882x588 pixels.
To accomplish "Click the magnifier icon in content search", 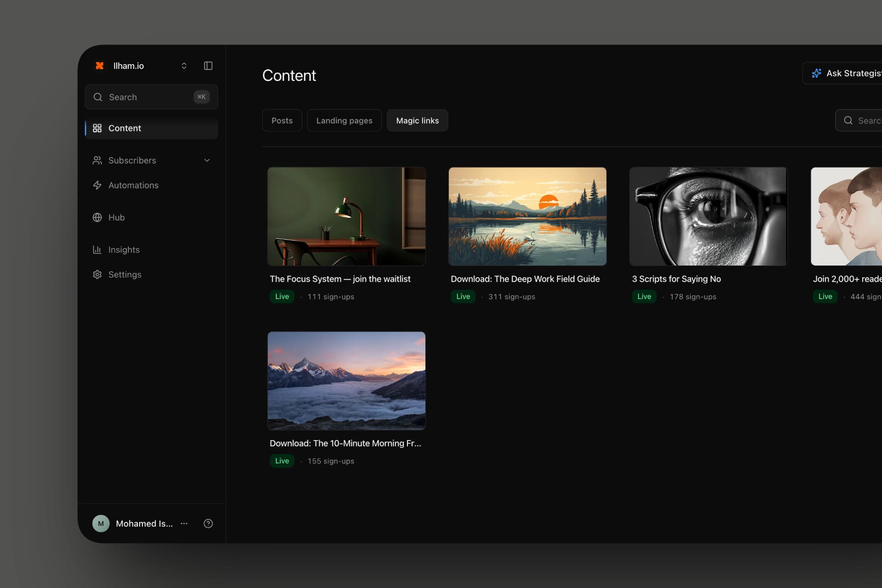I will (x=848, y=120).
